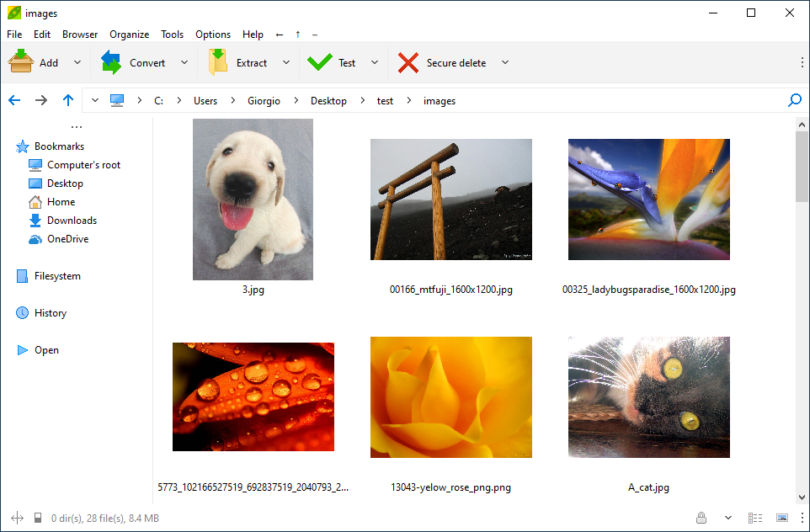The image size is (810, 532).
Task: Click the Desktop breadcrumb in the address bar
Action: coord(328,100)
